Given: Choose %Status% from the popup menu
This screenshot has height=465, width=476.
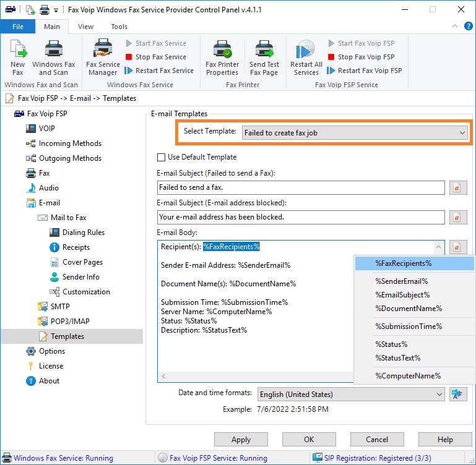Looking at the screenshot, I should click(x=414, y=344).
